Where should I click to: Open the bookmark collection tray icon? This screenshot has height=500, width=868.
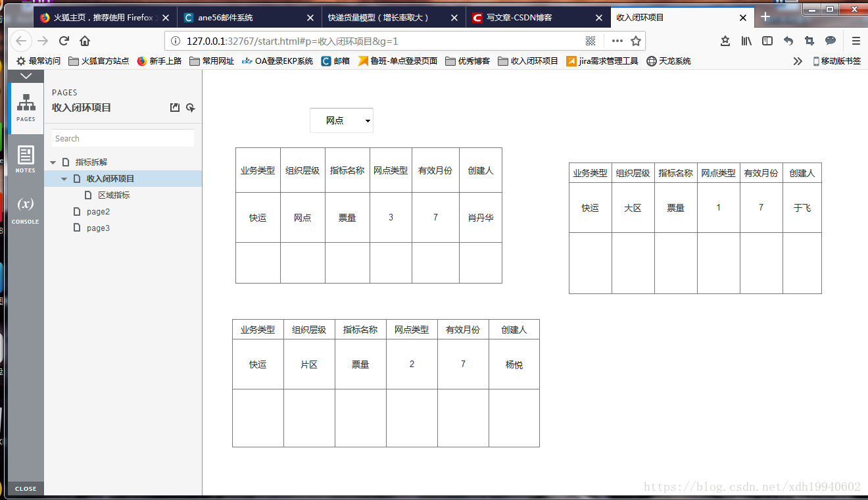point(725,41)
